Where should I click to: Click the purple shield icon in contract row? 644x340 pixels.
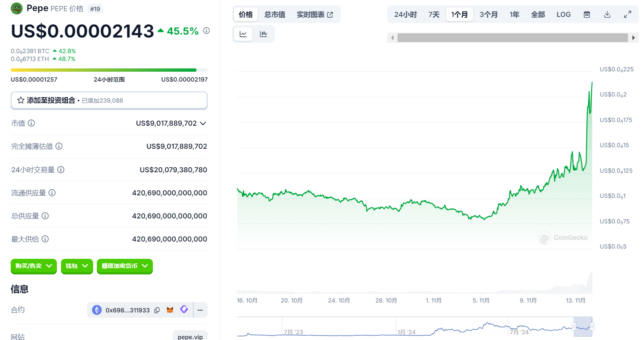[184, 310]
